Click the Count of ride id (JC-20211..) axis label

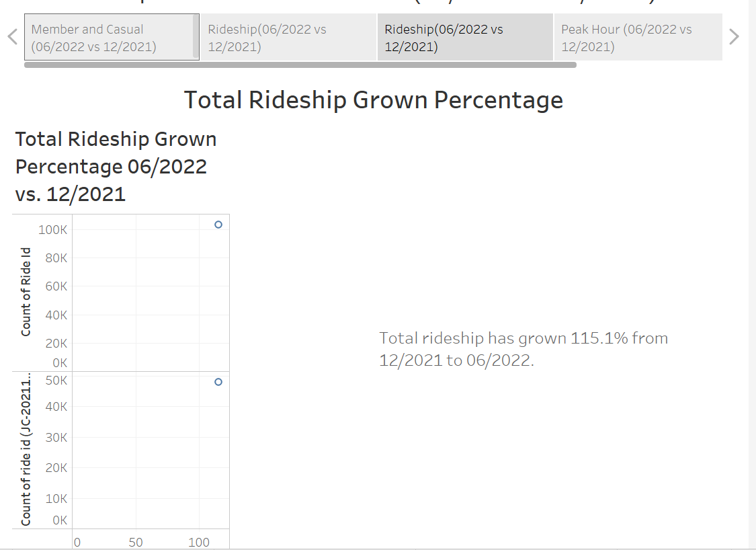click(x=26, y=450)
